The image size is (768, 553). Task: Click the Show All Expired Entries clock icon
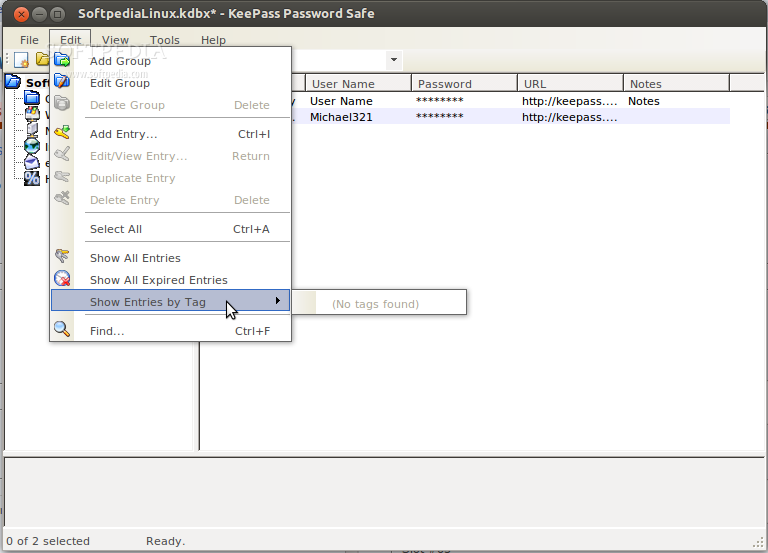point(62,278)
